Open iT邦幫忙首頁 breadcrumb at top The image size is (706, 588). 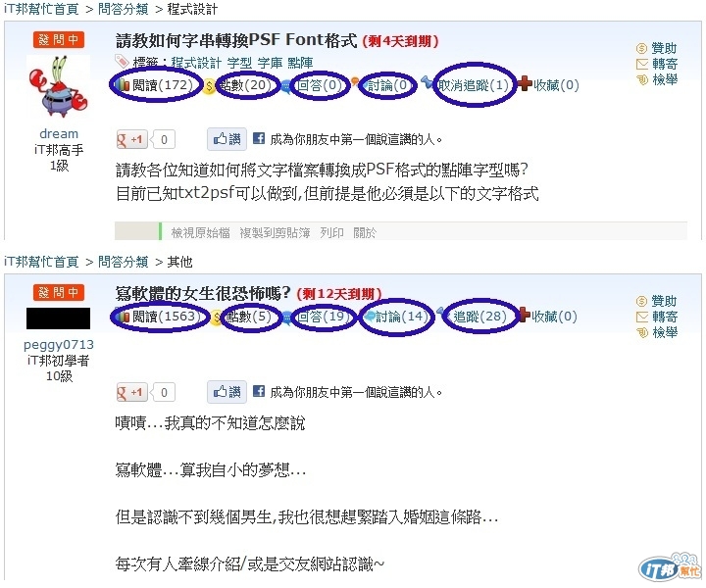click(x=42, y=9)
